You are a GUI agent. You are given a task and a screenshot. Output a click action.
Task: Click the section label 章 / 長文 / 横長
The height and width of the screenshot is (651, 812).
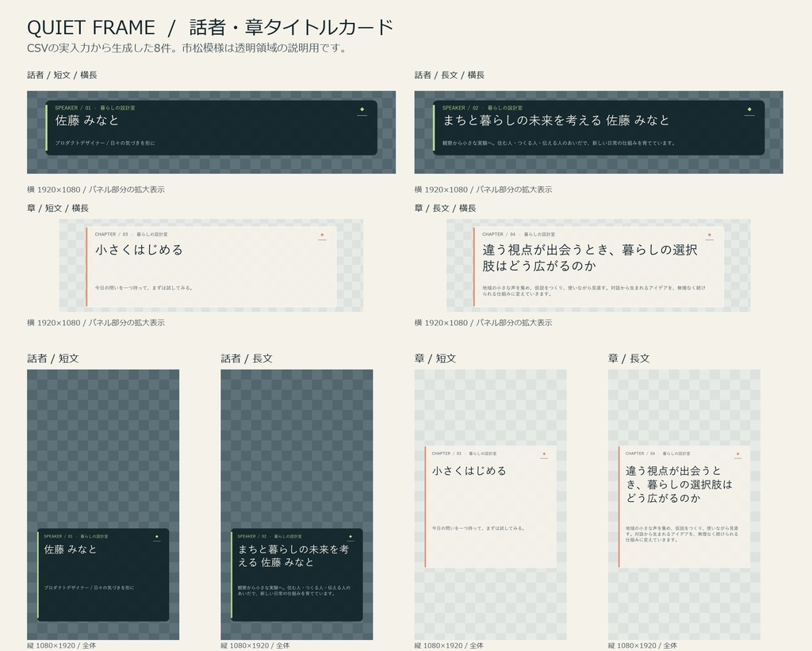click(x=446, y=209)
